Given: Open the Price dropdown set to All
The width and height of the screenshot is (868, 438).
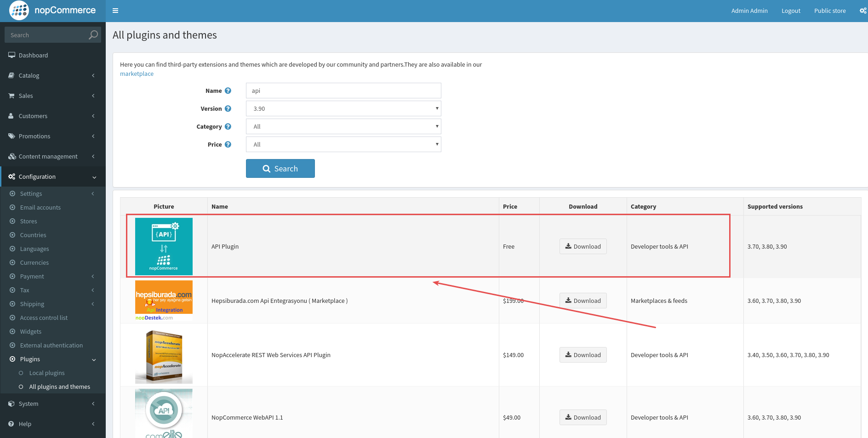Looking at the screenshot, I should point(343,144).
